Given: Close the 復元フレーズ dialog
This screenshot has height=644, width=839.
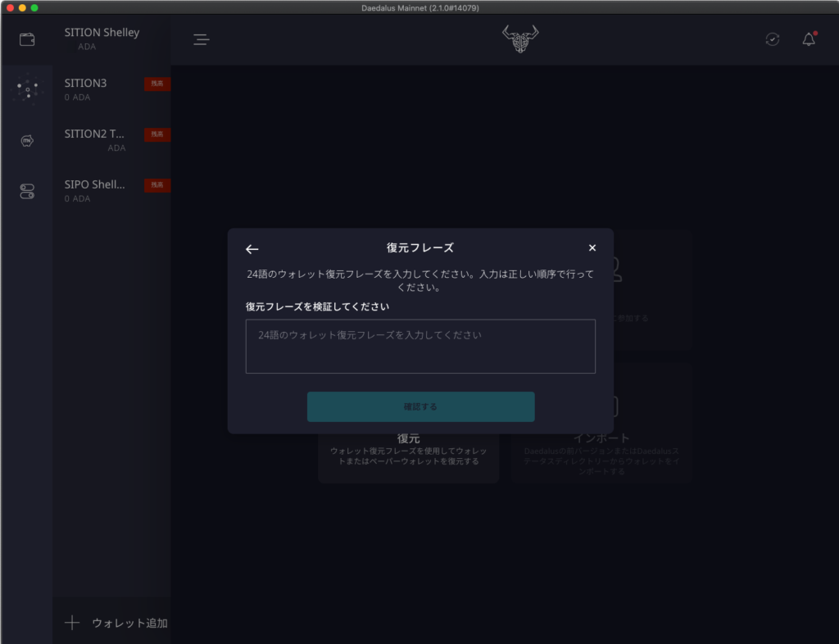Looking at the screenshot, I should coord(592,248).
